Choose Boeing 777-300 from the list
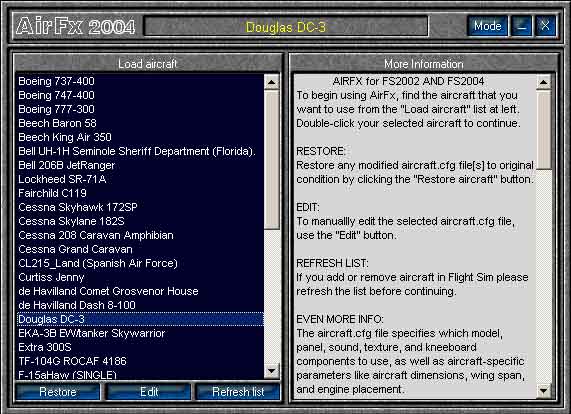The width and height of the screenshot is (571, 414). coord(140,109)
